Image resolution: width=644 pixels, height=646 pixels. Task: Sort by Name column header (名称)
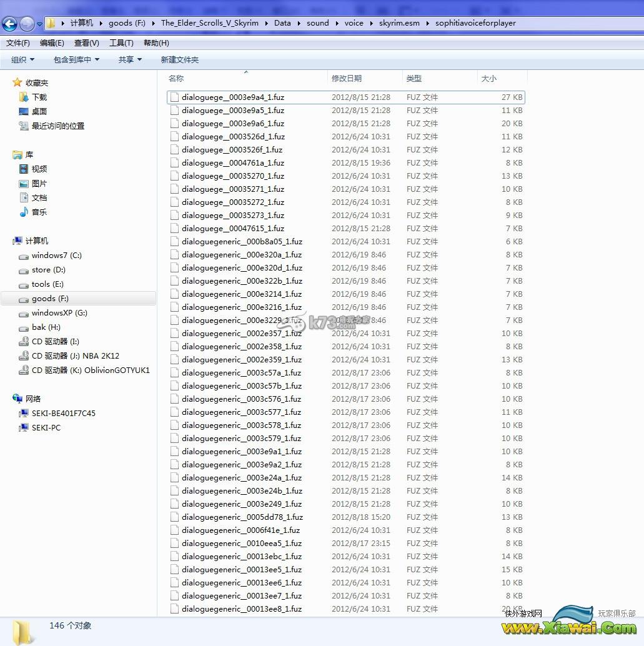click(247, 78)
